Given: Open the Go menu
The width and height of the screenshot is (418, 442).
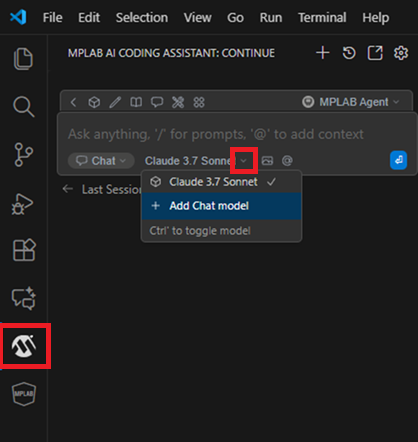Looking at the screenshot, I should 235,17.
